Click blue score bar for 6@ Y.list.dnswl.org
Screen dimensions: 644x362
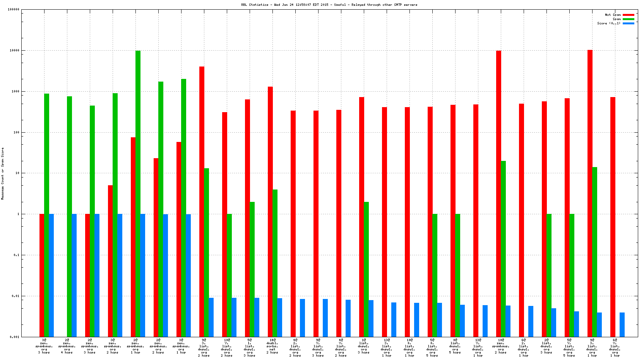coord(622,324)
